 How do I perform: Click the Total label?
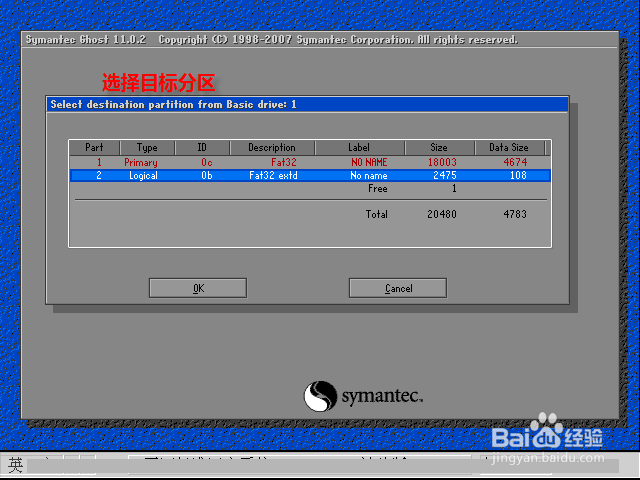[377, 214]
